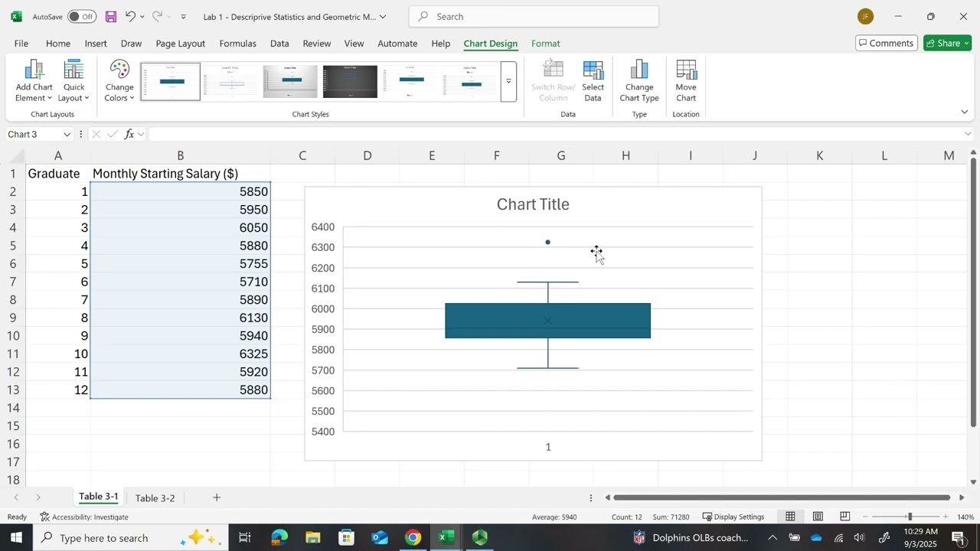
Task: Switch to the Formulas ribbon tab
Action: (x=238, y=44)
